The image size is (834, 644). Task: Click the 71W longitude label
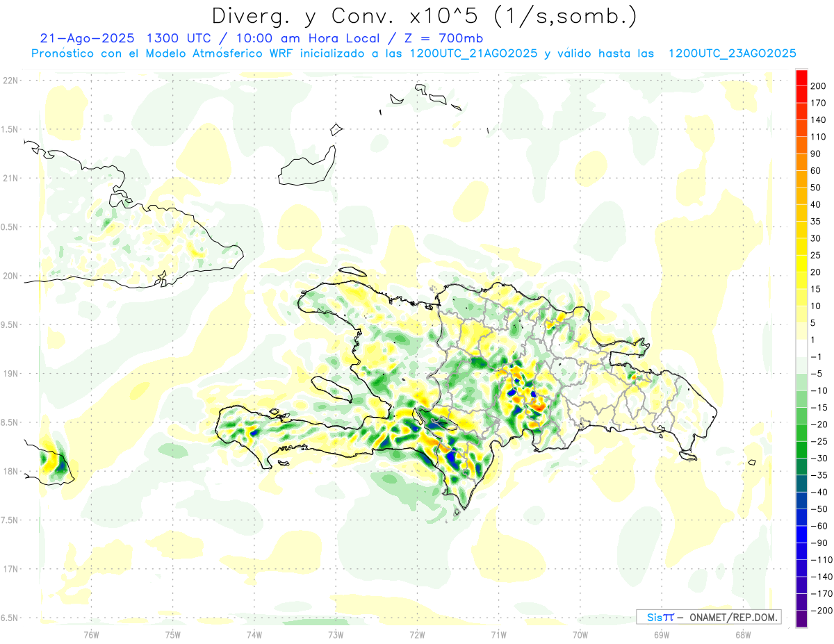(498, 635)
